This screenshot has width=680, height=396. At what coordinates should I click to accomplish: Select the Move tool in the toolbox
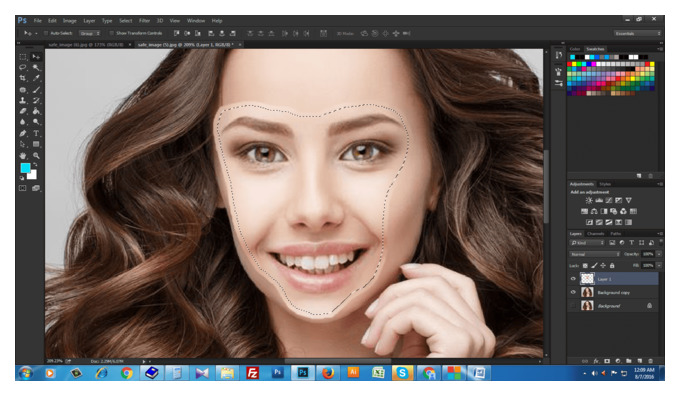(36, 57)
